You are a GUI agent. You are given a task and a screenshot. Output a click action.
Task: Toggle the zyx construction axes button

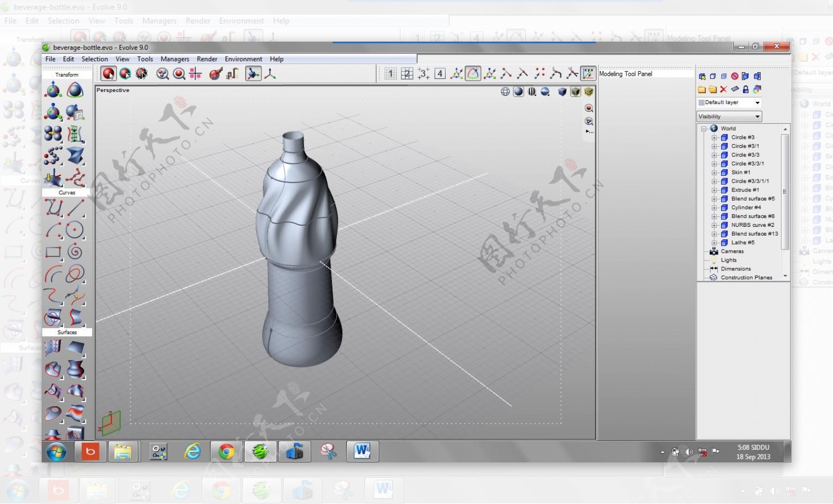pyautogui.click(x=588, y=74)
